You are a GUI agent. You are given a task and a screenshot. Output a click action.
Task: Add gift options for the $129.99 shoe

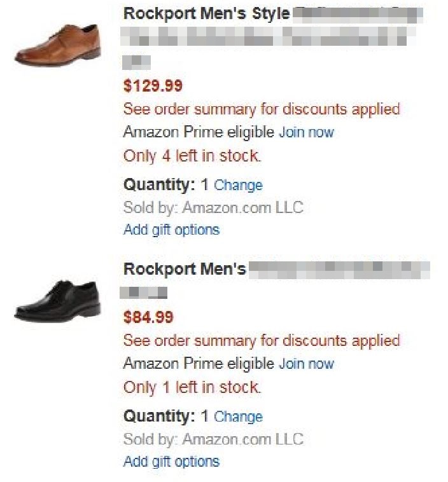coord(171,230)
